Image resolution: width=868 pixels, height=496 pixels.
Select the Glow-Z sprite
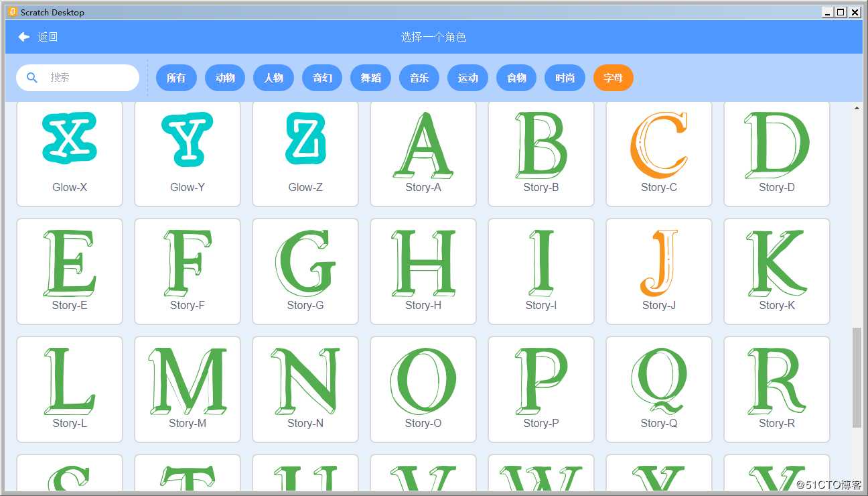tap(305, 153)
